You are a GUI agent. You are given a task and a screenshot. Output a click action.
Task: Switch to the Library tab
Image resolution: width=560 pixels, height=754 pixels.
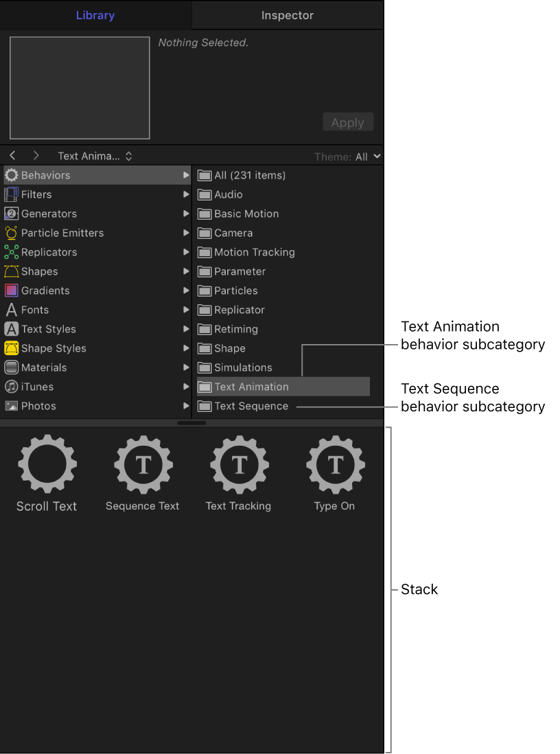(95, 15)
